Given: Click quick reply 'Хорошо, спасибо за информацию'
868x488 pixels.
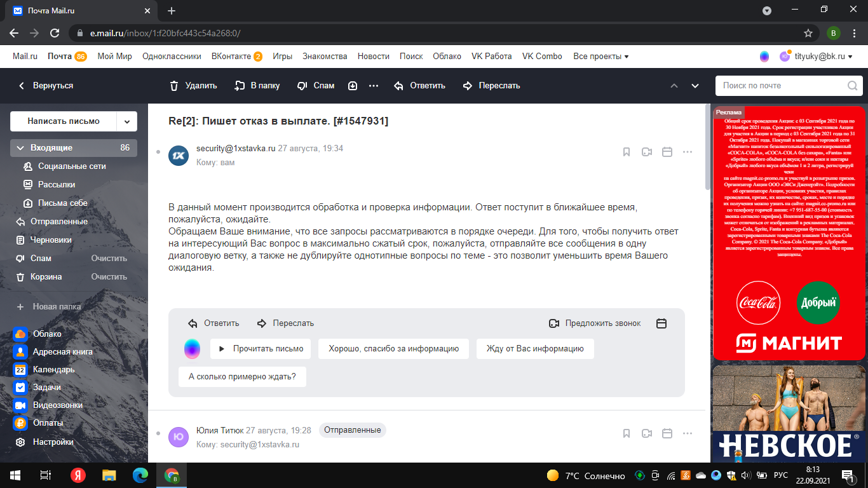Looking at the screenshot, I should click(x=393, y=349).
